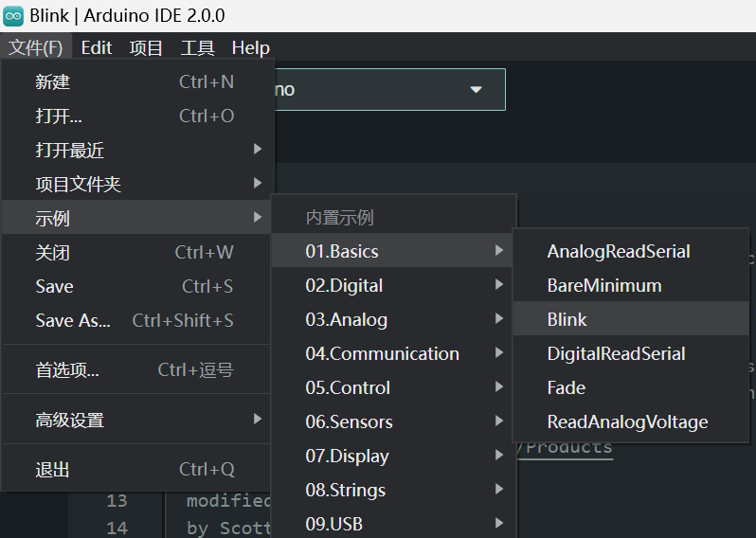Open the 文件(F) menu
This screenshot has height=538, width=756.
click(x=36, y=47)
